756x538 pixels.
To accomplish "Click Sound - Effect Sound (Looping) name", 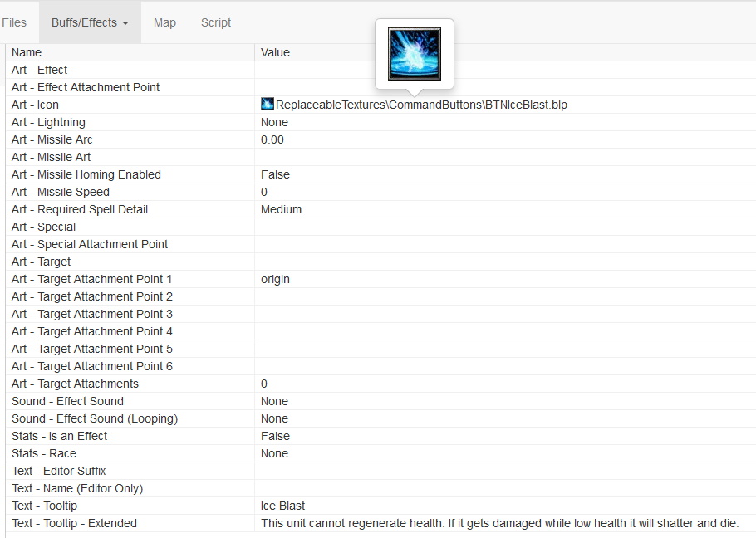I will [95, 419].
